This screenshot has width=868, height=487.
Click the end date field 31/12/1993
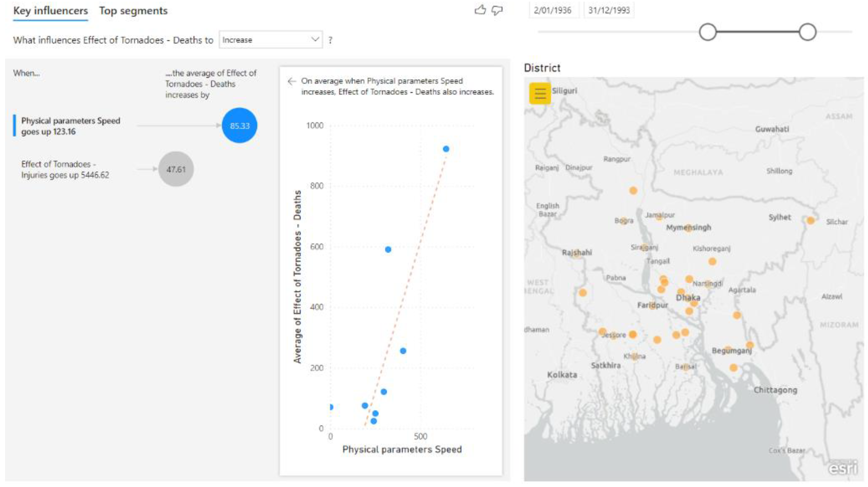(x=609, y=10)
